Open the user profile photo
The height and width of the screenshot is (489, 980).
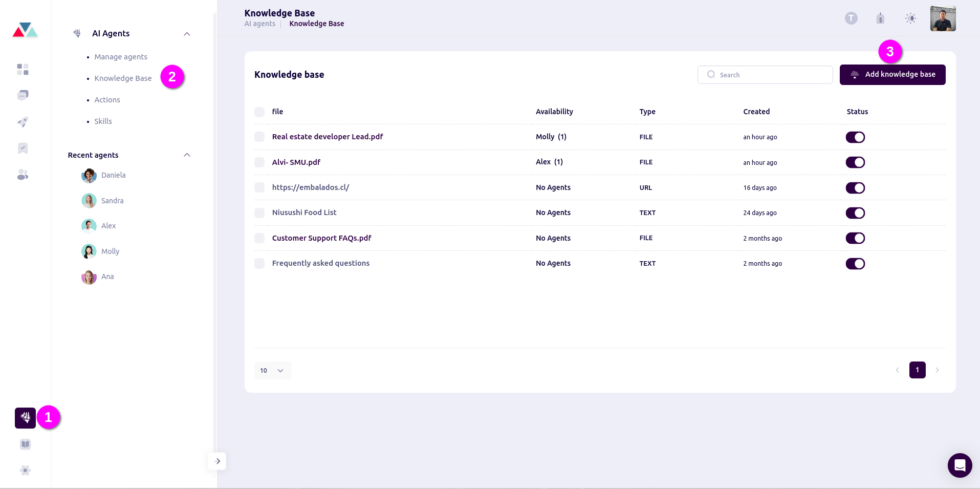coord(943,18)
